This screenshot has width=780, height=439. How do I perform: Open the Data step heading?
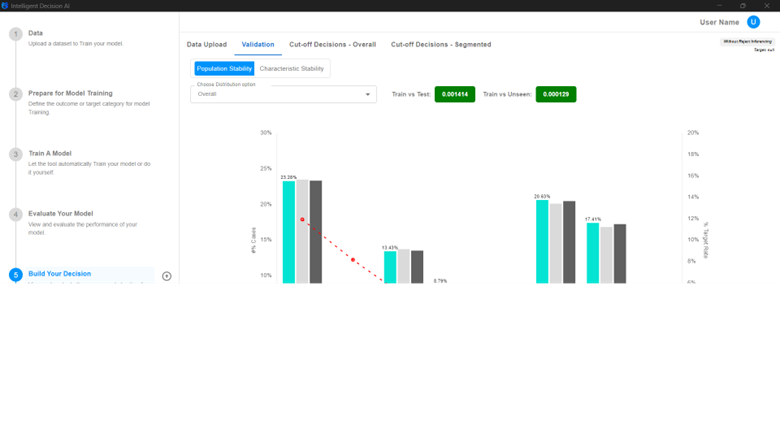(35, 33)
